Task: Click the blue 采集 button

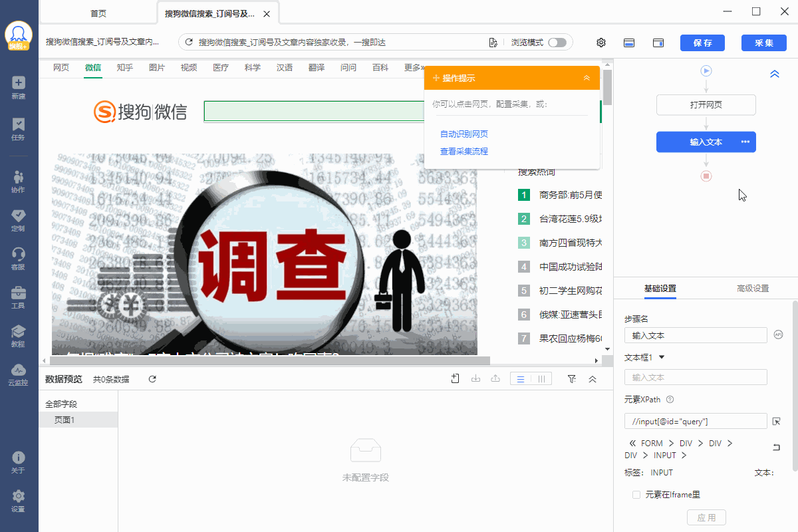Action: (764, 43)
